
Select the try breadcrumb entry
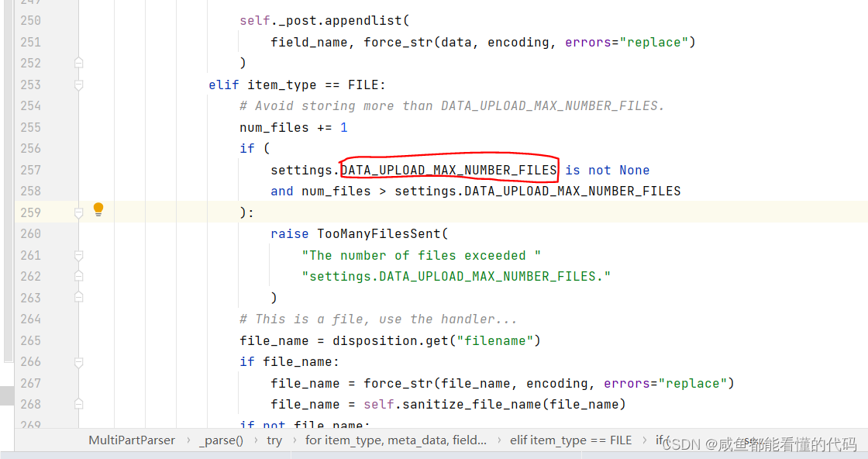pyautogui.click(x=274, y=440)
